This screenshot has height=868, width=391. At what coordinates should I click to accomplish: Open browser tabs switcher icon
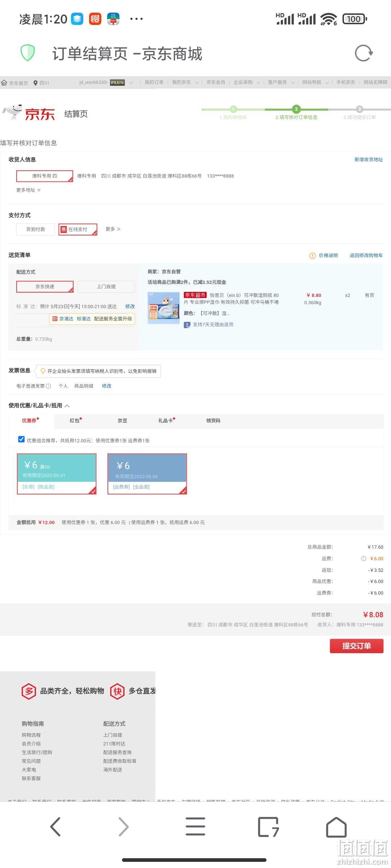tap(268, 827)
